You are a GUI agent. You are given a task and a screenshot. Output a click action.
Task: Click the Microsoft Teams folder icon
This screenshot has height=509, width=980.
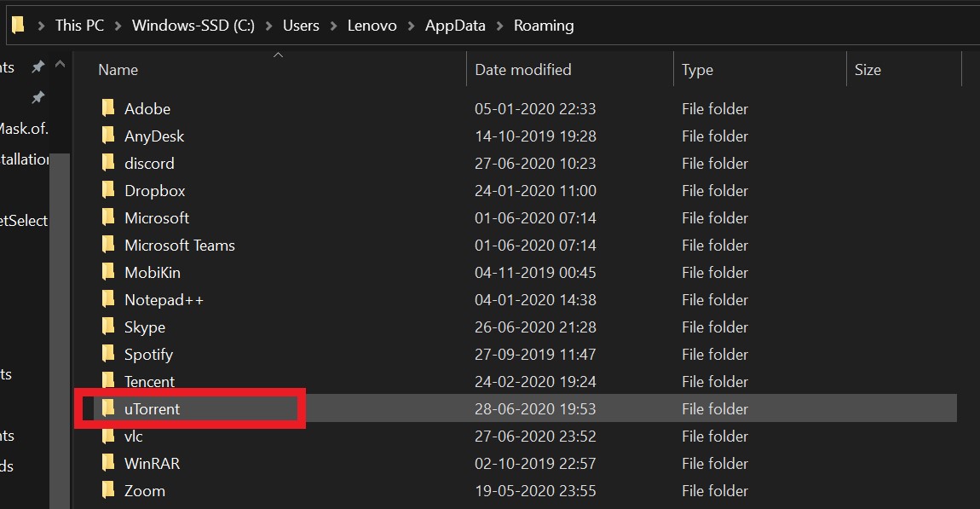108,245
